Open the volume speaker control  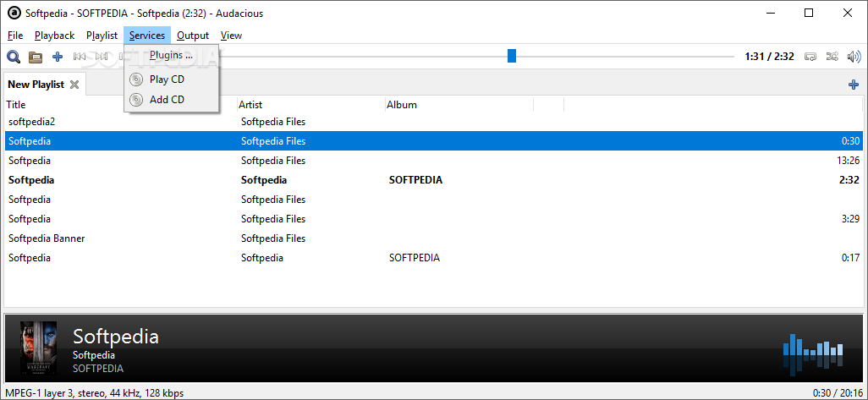[x=854, y=57]
